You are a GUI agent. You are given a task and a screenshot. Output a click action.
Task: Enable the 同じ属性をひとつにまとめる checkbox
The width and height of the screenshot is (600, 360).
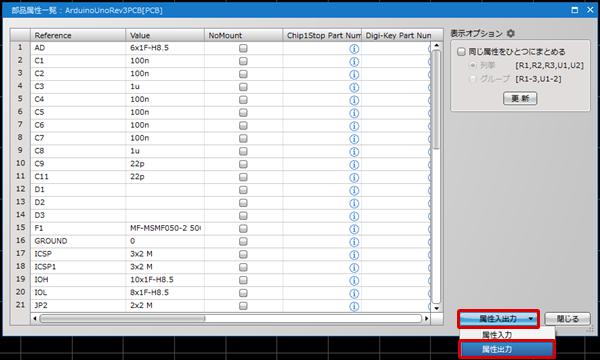(x=461, y=52)
